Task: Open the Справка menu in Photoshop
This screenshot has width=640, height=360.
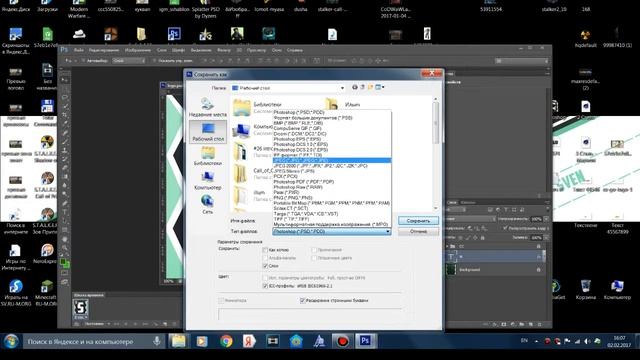Action: [x=295, y=50]
